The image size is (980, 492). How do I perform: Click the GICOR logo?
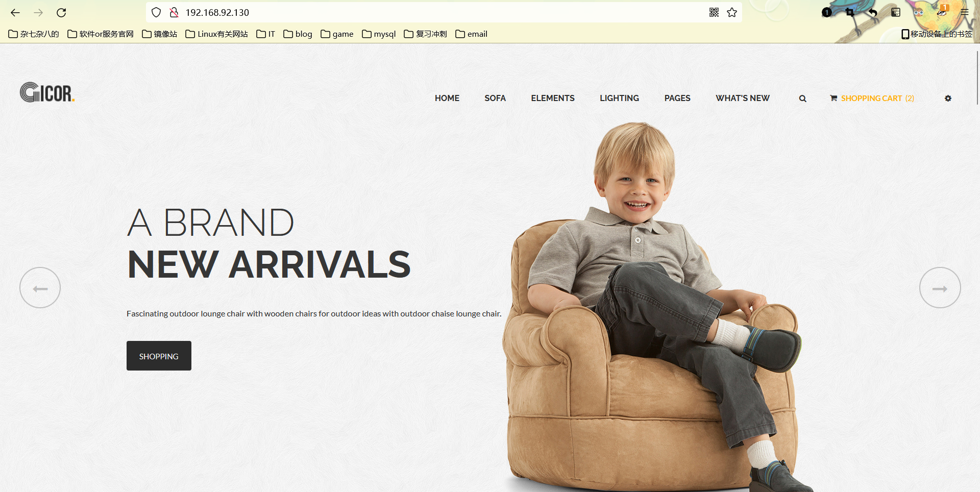[47, 92]
